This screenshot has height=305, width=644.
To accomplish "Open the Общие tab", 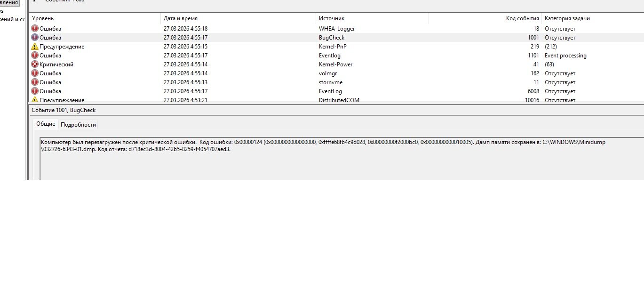I will 46,124.
